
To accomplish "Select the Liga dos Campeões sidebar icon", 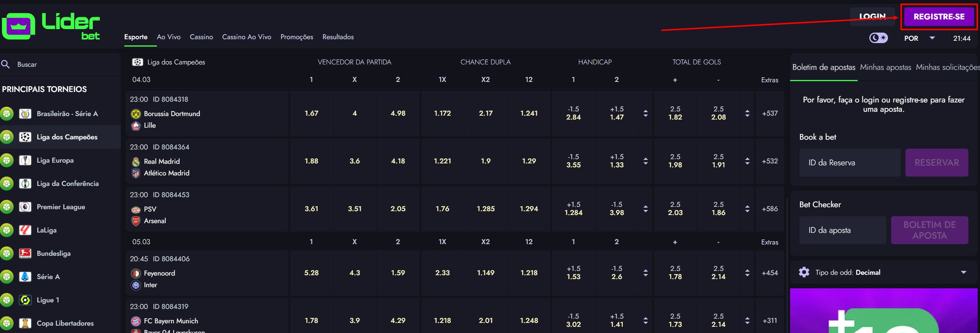I will coord(25,137).
